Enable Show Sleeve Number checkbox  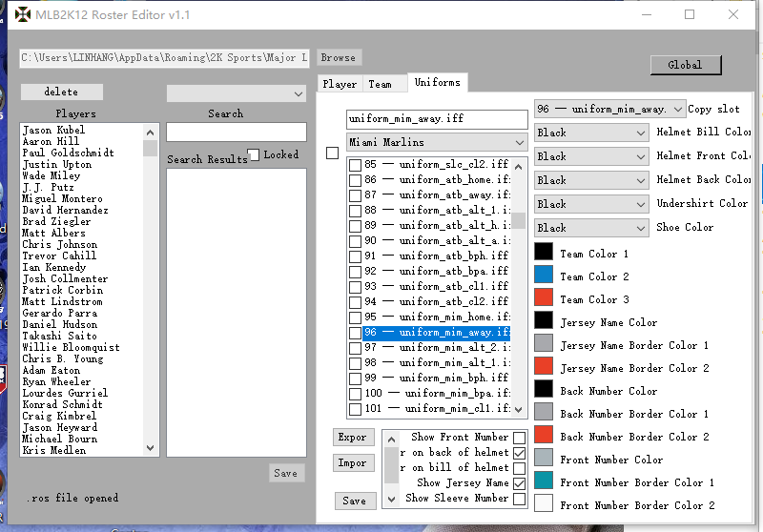point(519,499)
